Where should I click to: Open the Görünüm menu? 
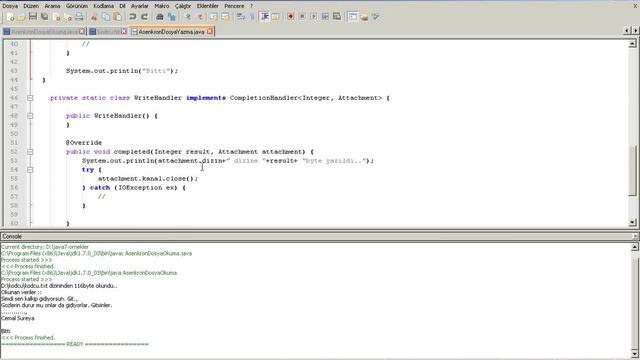click(77, 6)
